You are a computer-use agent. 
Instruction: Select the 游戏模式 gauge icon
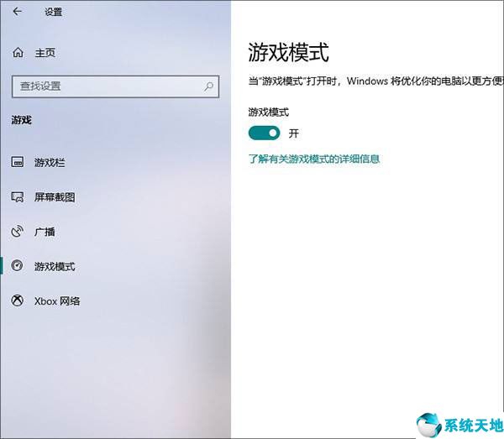pos(18,265)
